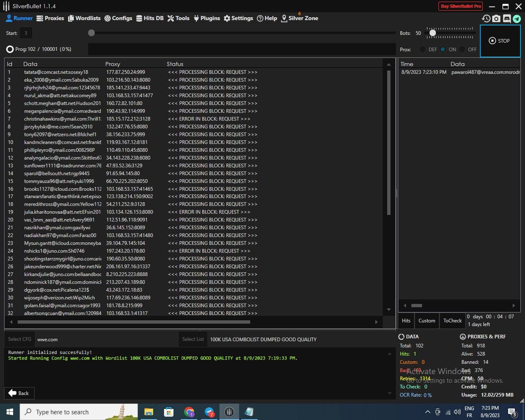Screen dimensions: 525x420
Task: Open the Configs section
Action: point(118,18)
